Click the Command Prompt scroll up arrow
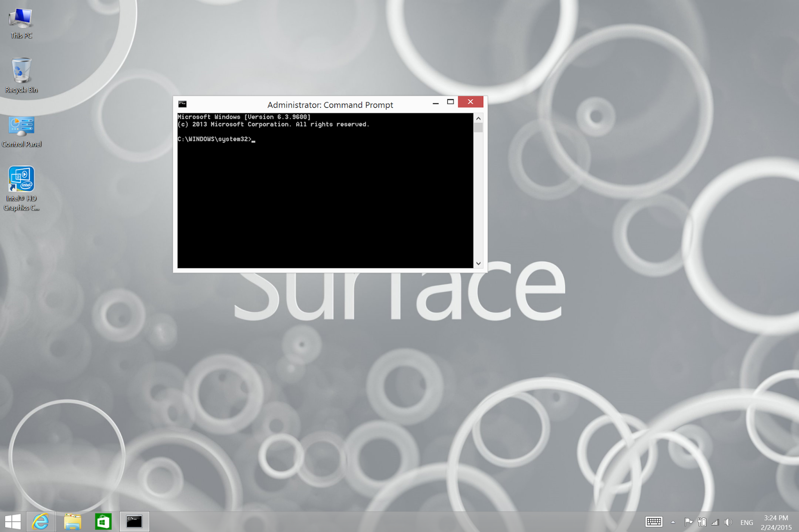The width and height of the screenshot is (799, 532). (478, 118)
